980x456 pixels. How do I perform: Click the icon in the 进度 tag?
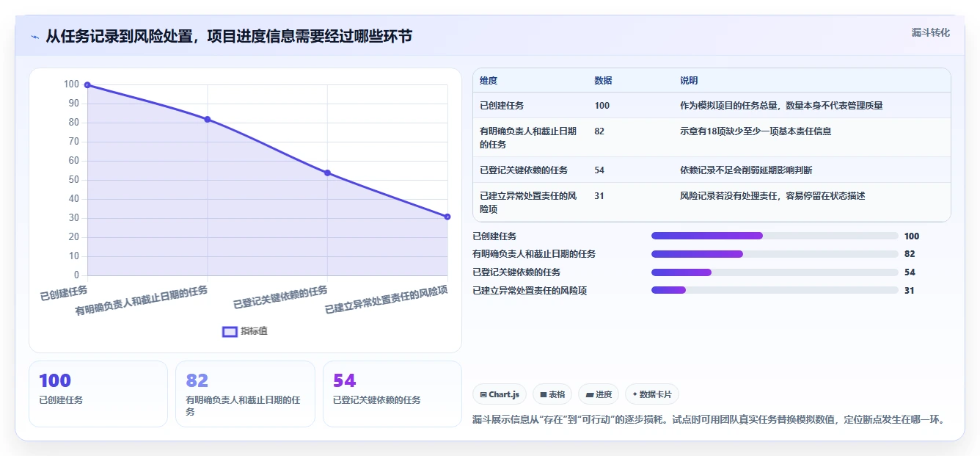tap(589, 394)
